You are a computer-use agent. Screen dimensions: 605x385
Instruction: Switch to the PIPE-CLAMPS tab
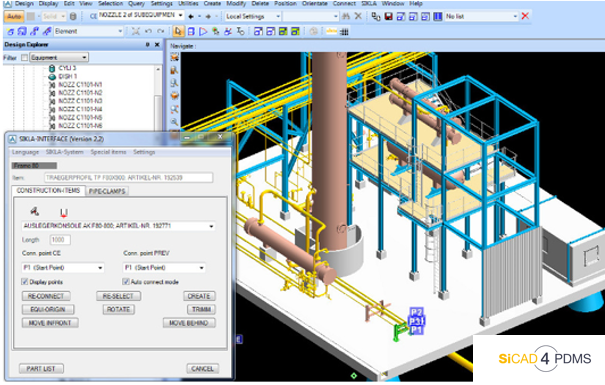pyautogui.click(x=107, y=191)
